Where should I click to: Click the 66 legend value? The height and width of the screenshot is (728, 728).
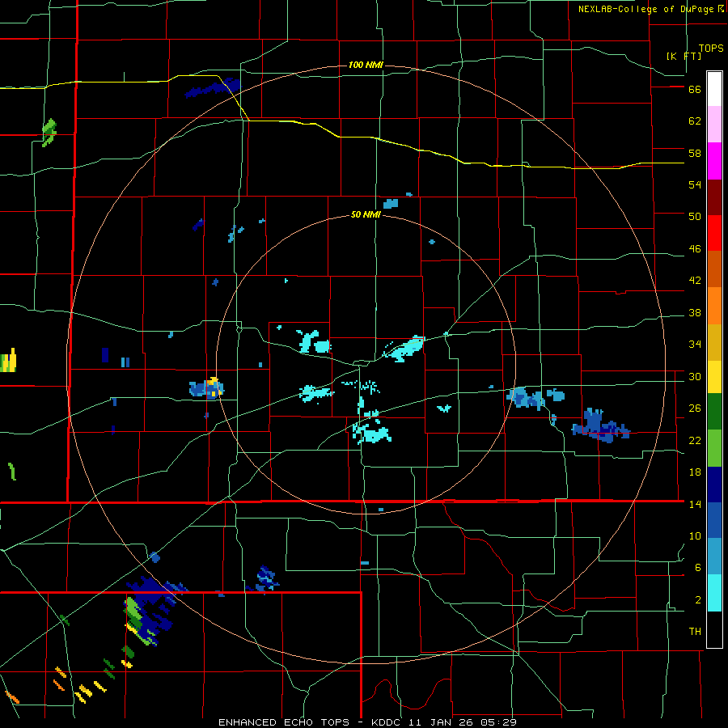pos(695,90)
